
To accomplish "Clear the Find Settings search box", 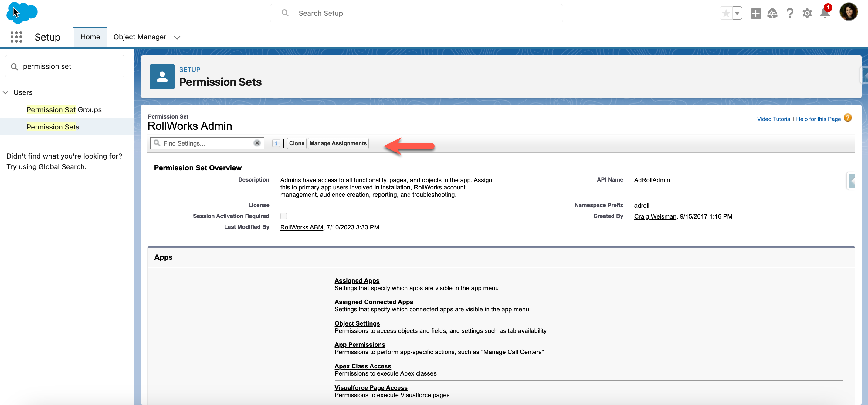I will [257, 143].
